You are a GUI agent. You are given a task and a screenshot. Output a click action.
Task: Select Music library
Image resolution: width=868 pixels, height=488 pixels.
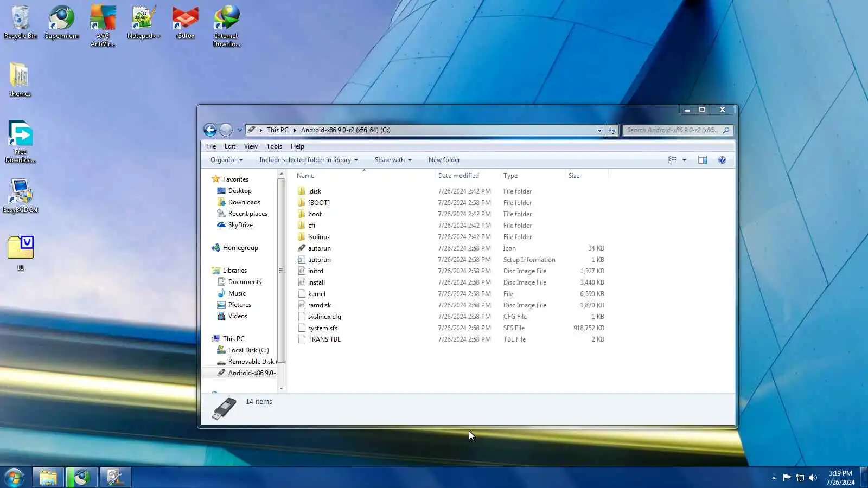tap(237, 293)
